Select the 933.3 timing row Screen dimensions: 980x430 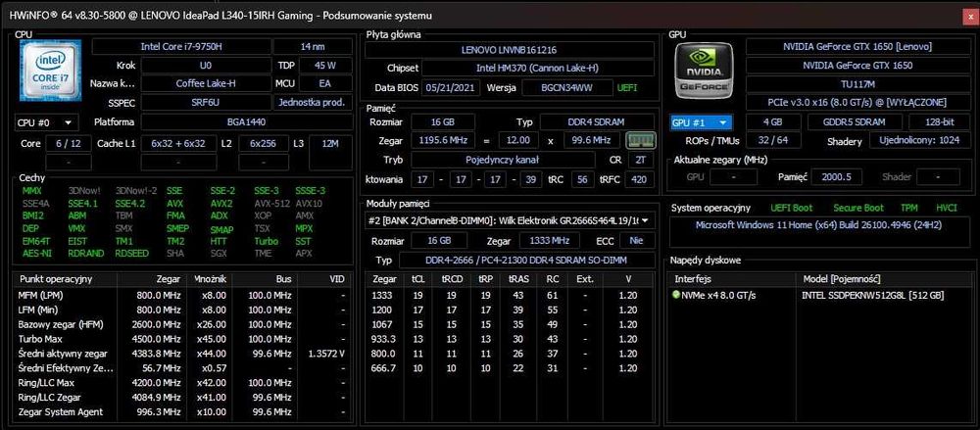[510, 339]
